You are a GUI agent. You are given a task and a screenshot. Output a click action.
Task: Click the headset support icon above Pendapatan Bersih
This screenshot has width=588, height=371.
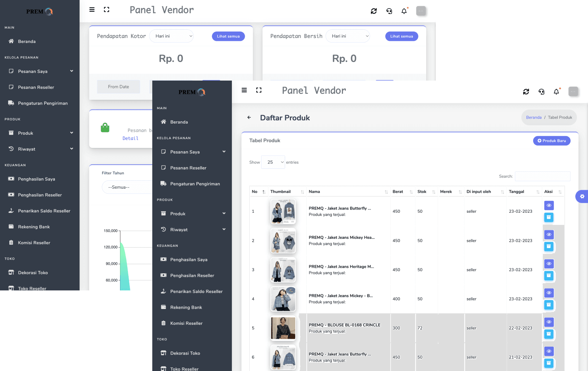(x=389, y=11)
